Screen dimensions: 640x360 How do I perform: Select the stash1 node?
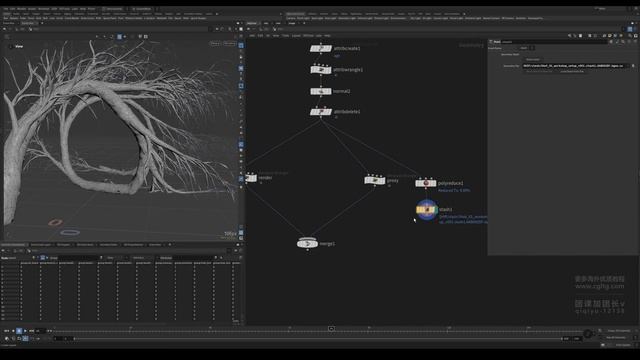click(427, 210)
